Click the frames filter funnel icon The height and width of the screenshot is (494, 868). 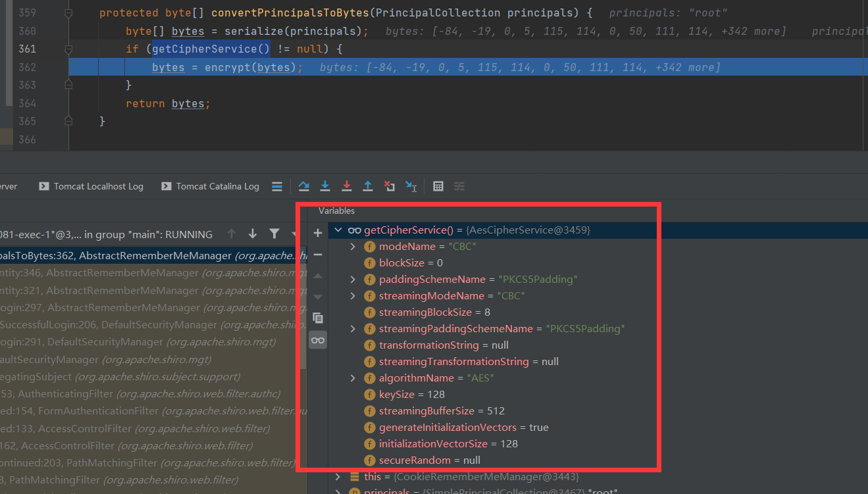coord(274,234)
